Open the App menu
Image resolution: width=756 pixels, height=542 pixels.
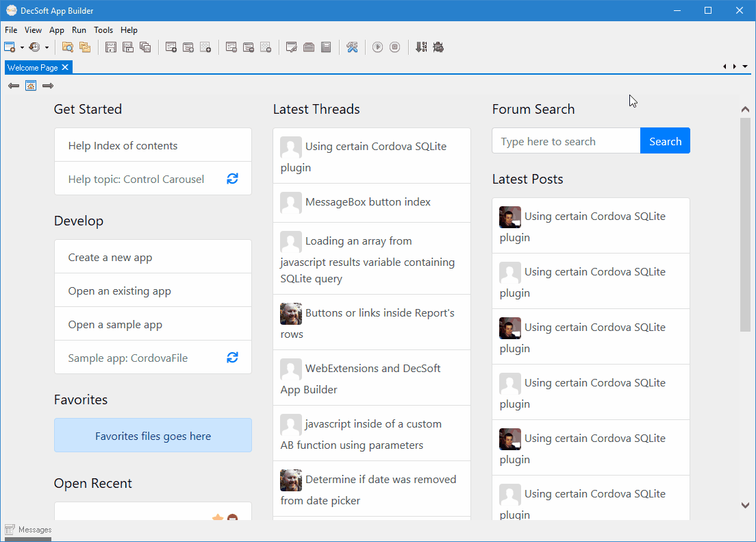(57, 30)
